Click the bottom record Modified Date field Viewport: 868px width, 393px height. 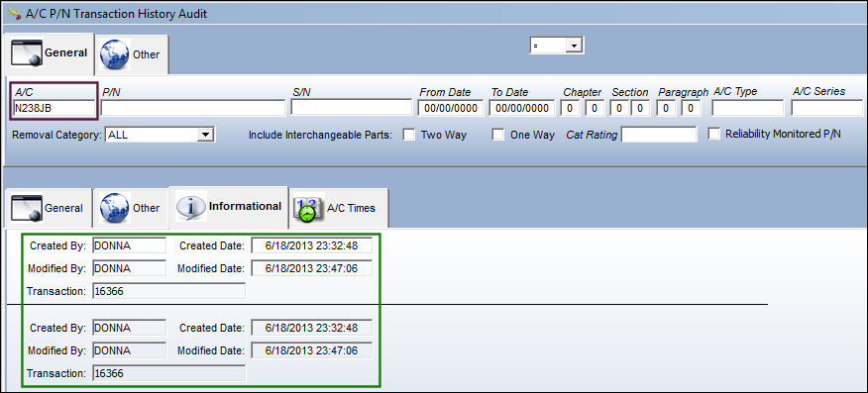[x=312, y=350]
